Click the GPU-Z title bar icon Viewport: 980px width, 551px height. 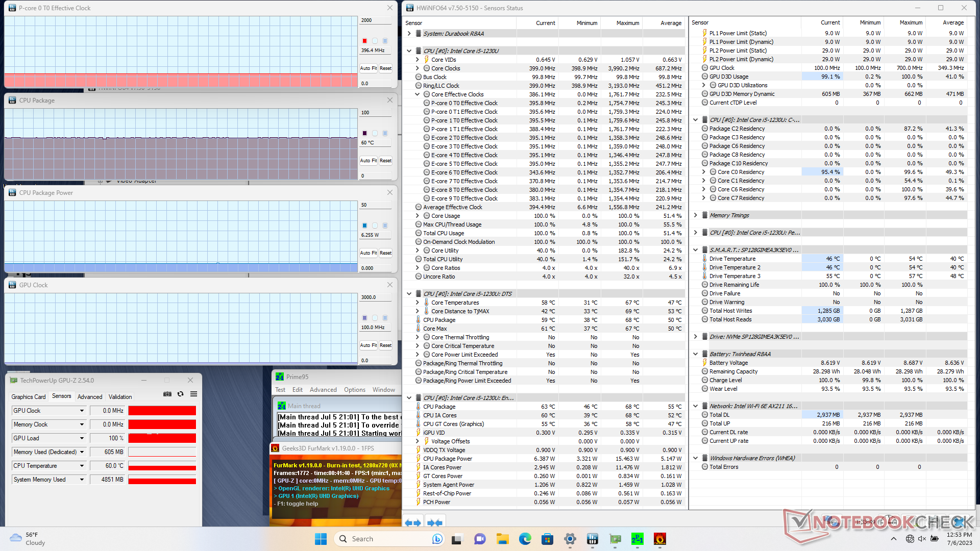(x=13, y=381)
